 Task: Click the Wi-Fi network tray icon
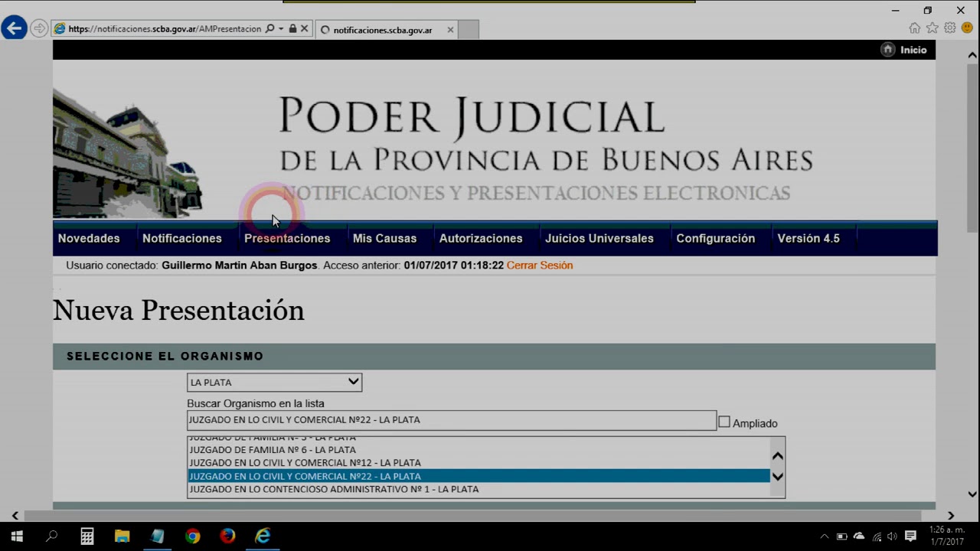(x=877, y=536)
